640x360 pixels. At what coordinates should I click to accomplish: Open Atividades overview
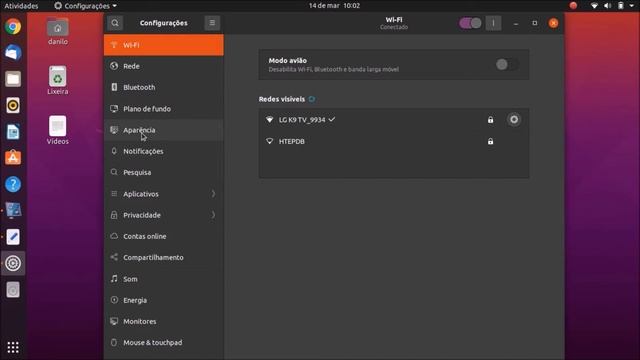(x=21, y=6)
